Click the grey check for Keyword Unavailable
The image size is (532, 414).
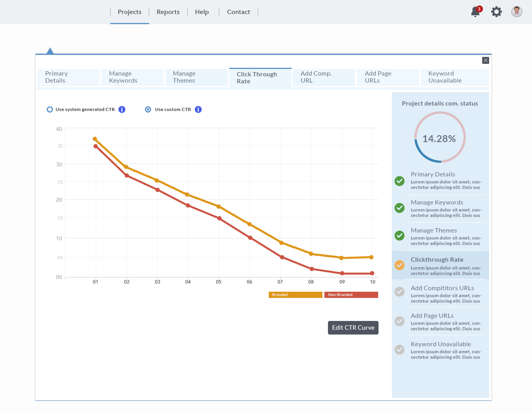click(400, 350)
